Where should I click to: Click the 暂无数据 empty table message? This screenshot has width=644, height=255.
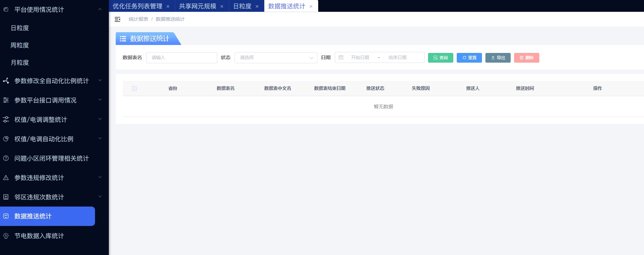pyautogui.click(x=383, y=107)
